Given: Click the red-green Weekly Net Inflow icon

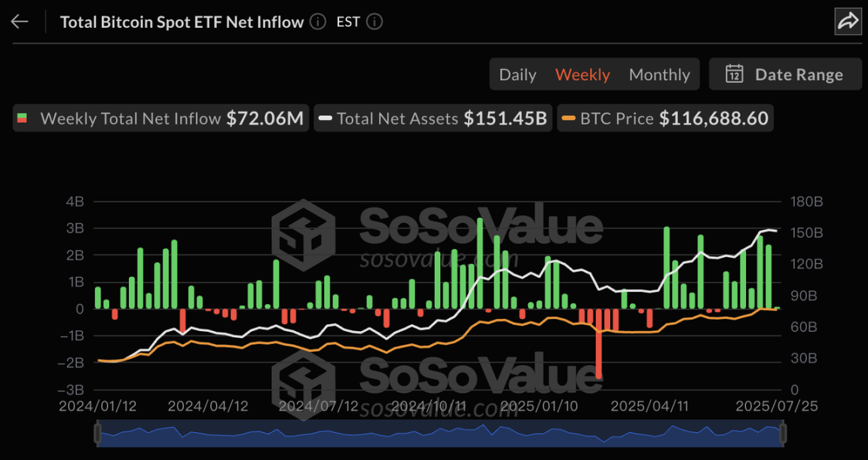Looking at the screenshot, I should coord(22,118).
